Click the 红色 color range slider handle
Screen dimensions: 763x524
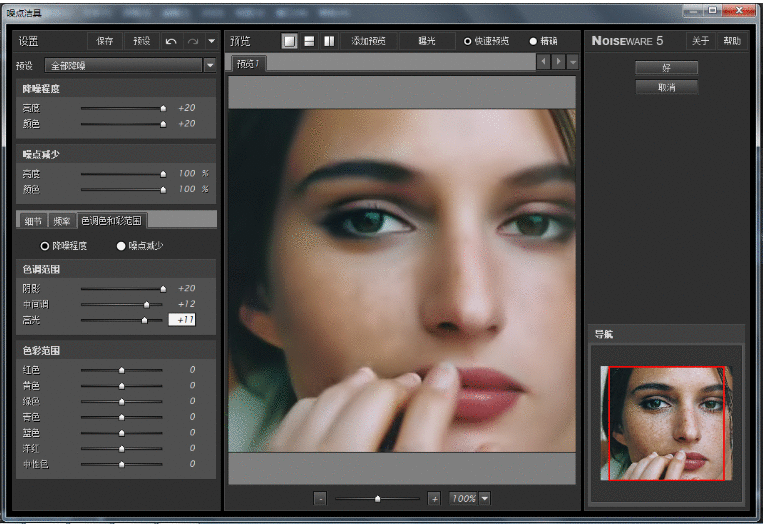click(x=122, y=370)
